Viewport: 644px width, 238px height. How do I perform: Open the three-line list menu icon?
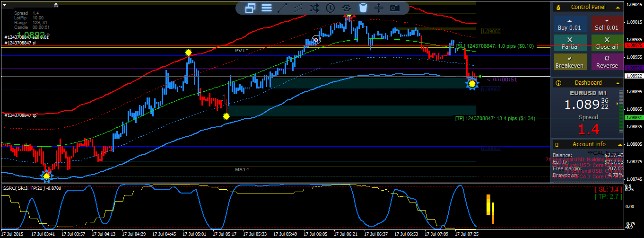pos(267,8)
